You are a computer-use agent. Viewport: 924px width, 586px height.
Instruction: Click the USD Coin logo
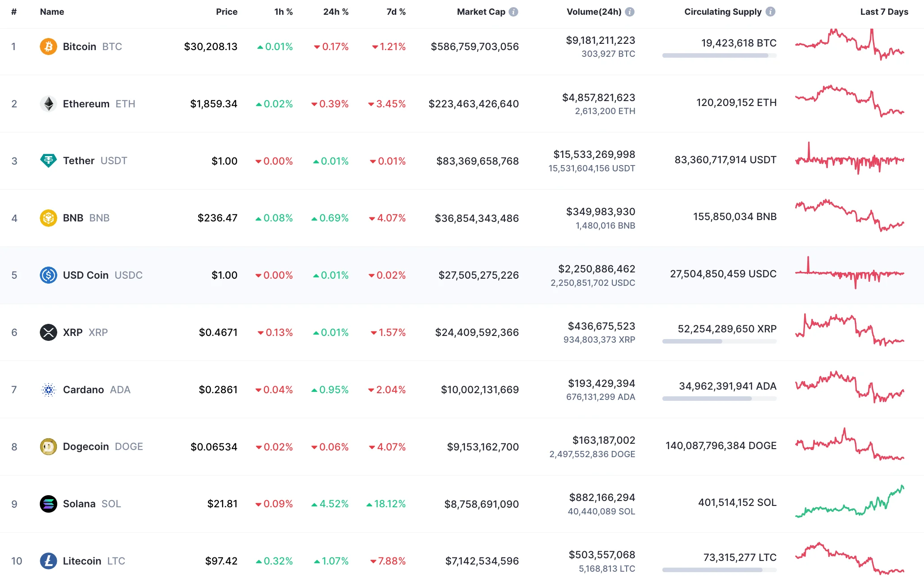click(49, 275)
